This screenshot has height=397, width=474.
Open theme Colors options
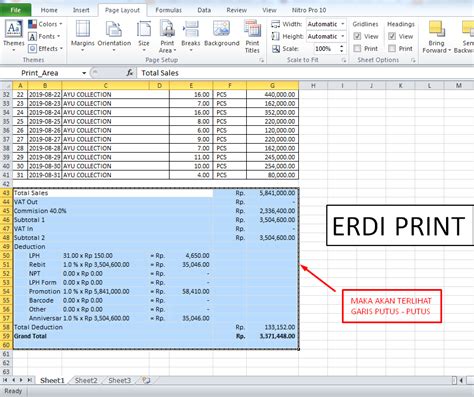click(x=46, y=24)
